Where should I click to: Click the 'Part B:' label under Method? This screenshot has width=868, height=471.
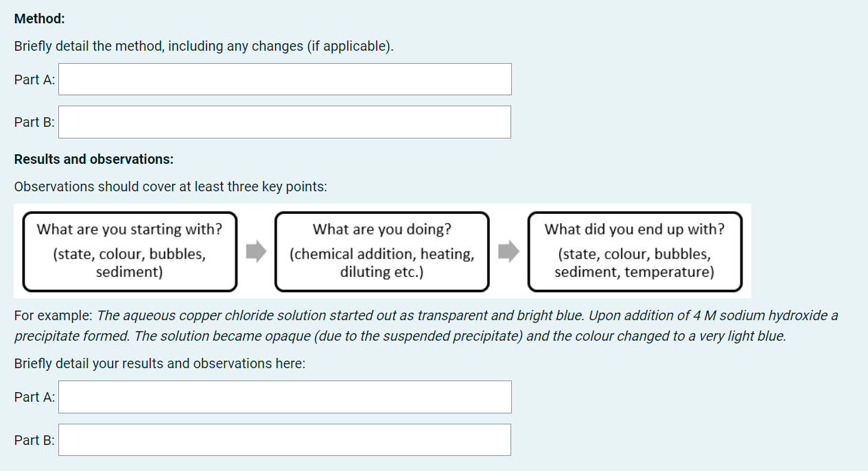click(x=34, y=122)
